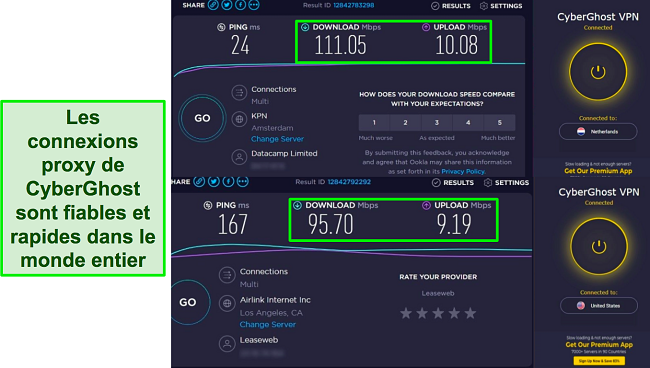Give Leaseweb one star rating
The image size is (650, 368).
[406, 313]
